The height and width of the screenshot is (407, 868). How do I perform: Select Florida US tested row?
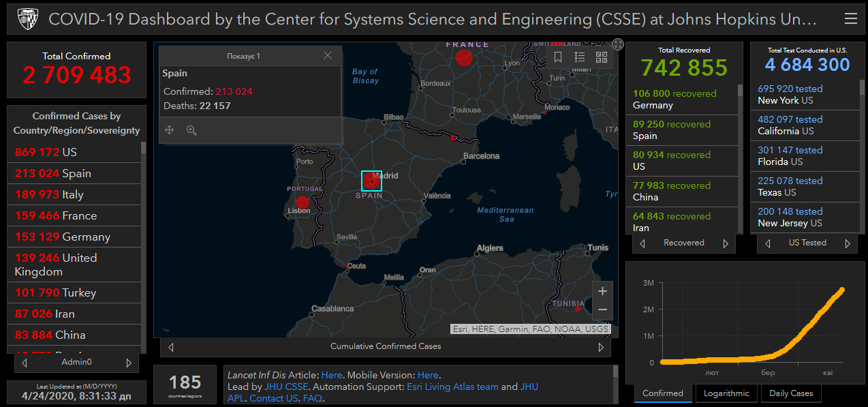(x=806, y=156)
